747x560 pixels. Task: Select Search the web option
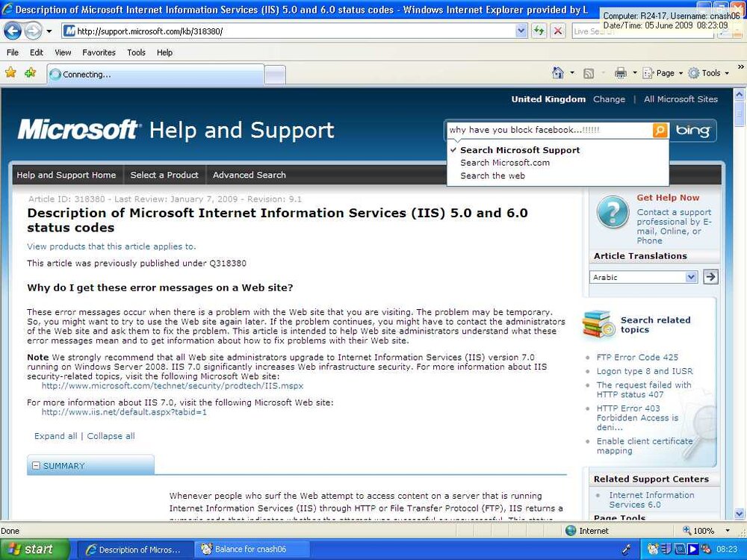492,175
